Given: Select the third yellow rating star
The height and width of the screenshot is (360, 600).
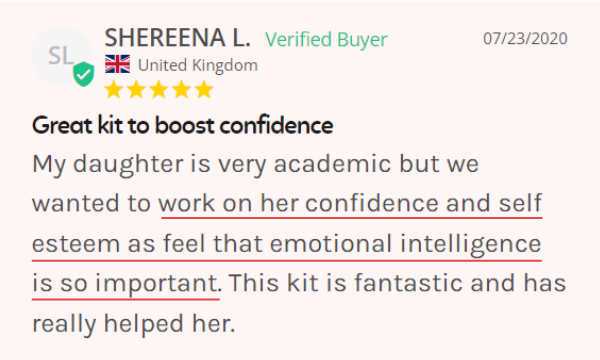Looking at the screenshot, I should pyautogui.click(x=158, y=90).
